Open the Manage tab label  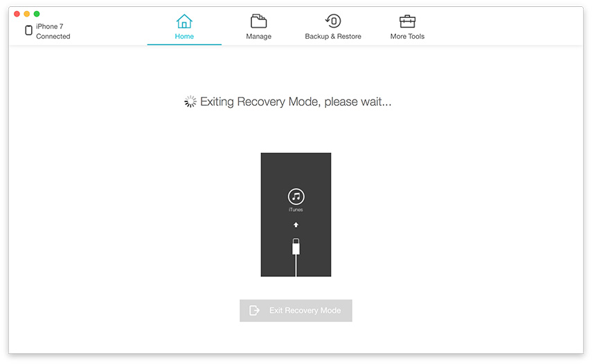[259, 36]
